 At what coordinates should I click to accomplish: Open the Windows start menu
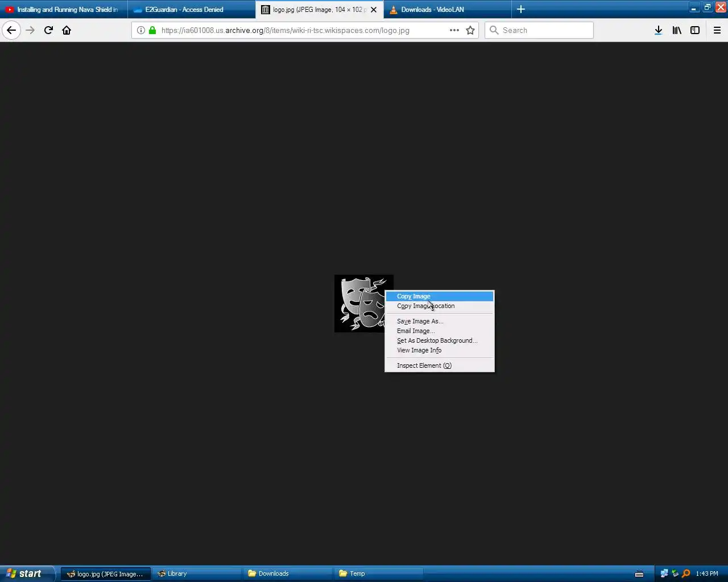(27, 573)
